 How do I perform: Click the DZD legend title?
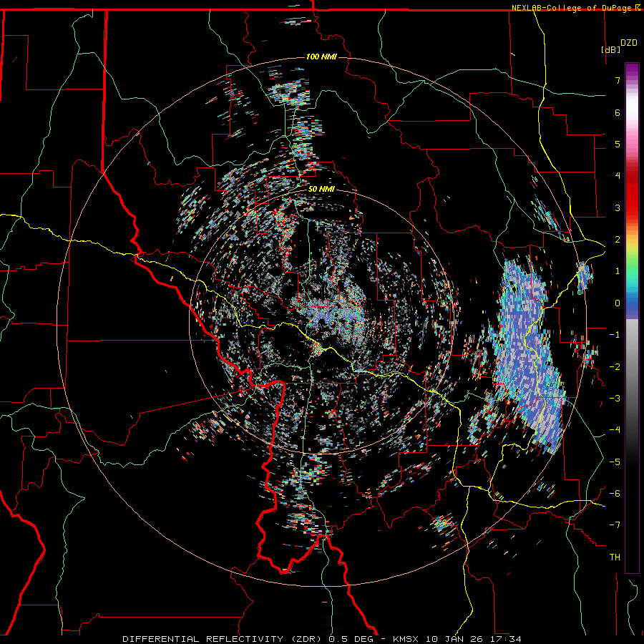pos(628,42)
